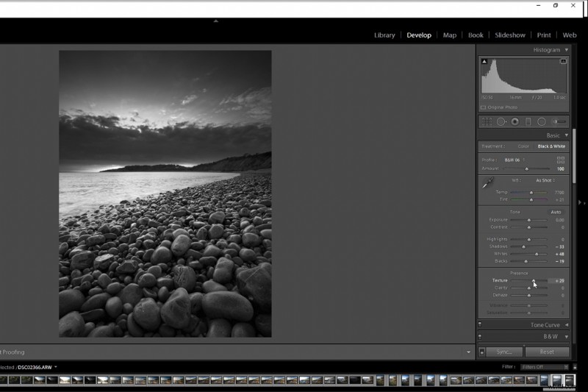
Task: Click the Tint slider handle
Action: click(531, 200)
